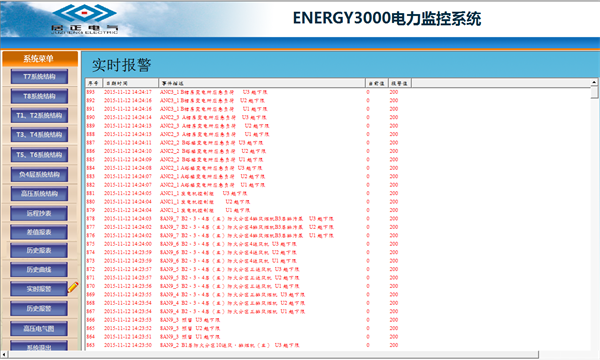The image size is (600, 360).
Task: Select alarm row number 889
Action: 91,126
